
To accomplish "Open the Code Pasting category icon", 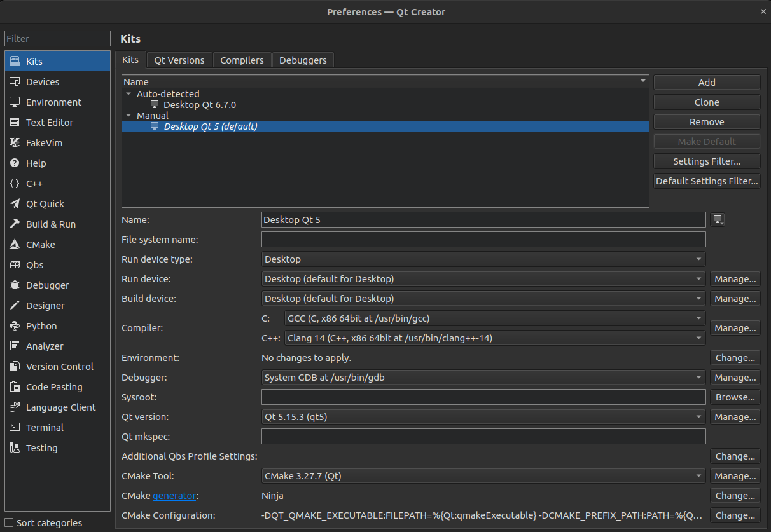I will (x=15, y=387).
